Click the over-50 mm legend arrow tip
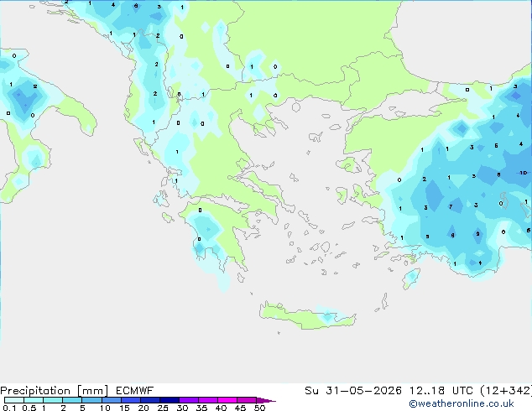This screenshot has width=532, height=411. [266, 400]
